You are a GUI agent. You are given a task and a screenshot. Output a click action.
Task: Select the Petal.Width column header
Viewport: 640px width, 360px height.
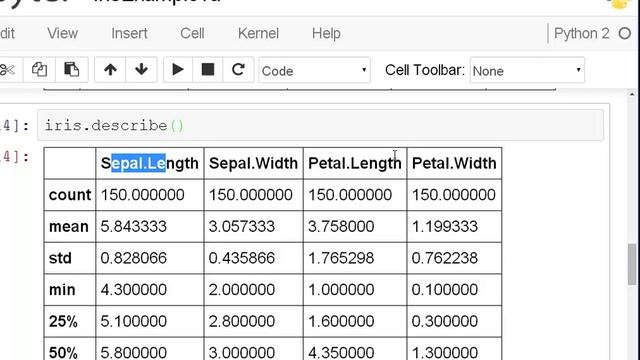click(x=454, y=163)
